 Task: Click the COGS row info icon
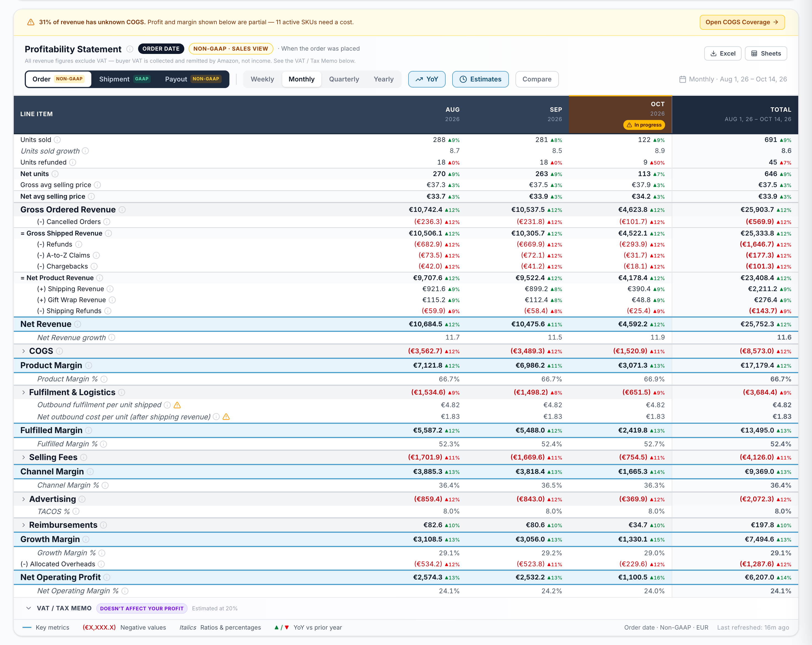[x=59, y=351]
